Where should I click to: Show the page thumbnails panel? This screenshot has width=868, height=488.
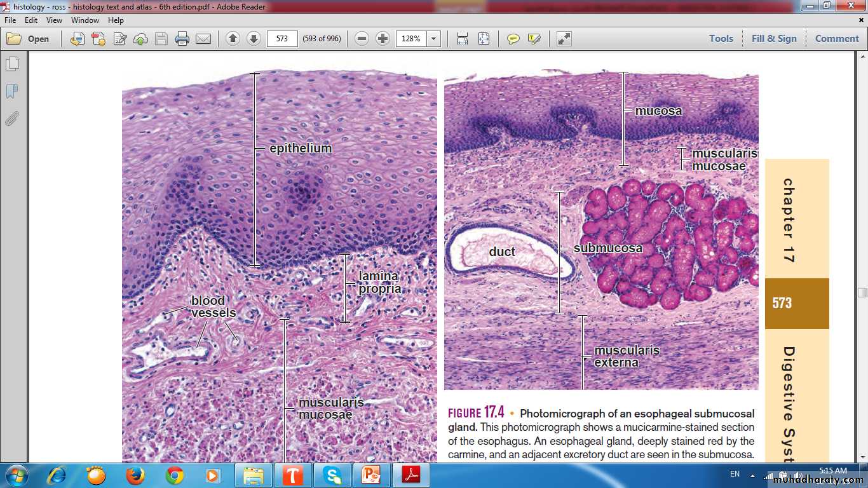(12, 64)
